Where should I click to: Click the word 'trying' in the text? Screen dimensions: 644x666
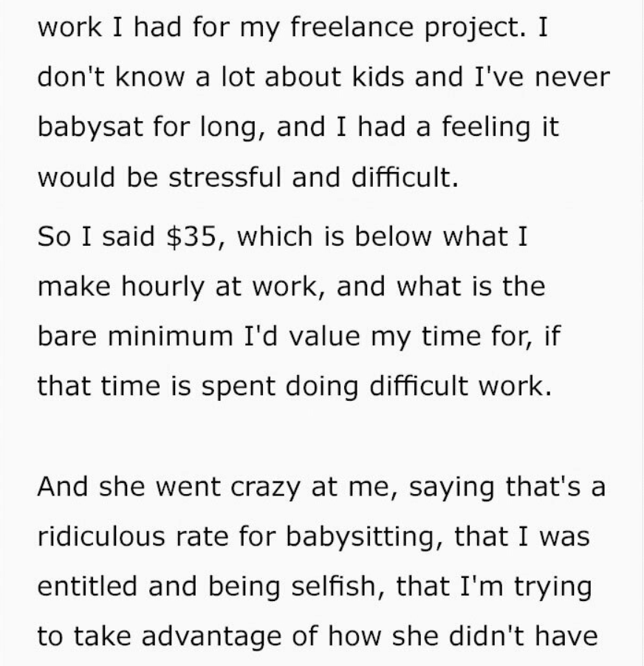click(x=552, y=587)
